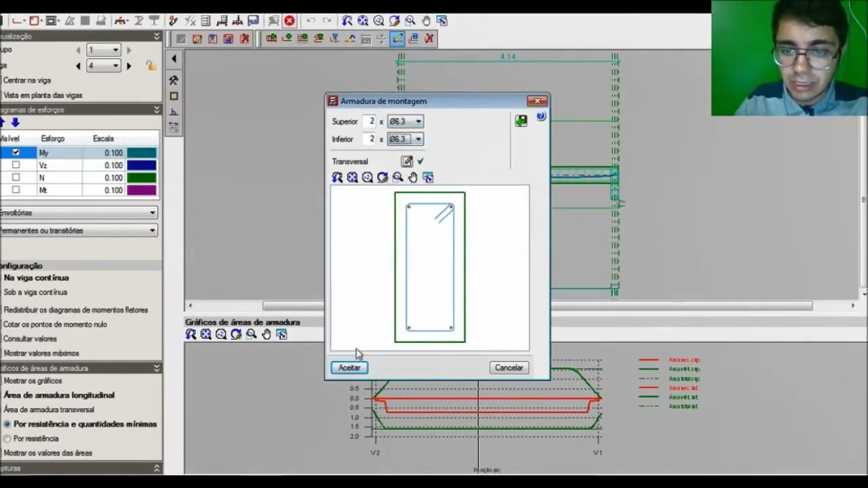Screen dimensions: 868x488
Task: Click the redo arrow in top toolbar
Action: 327,21
